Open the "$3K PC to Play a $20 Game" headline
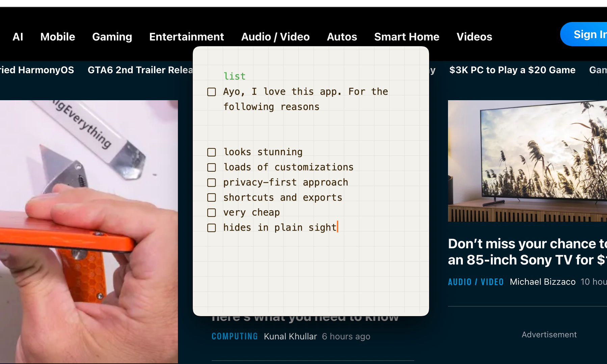The height and width of the screenshot is (364, 607). (512, 70)
